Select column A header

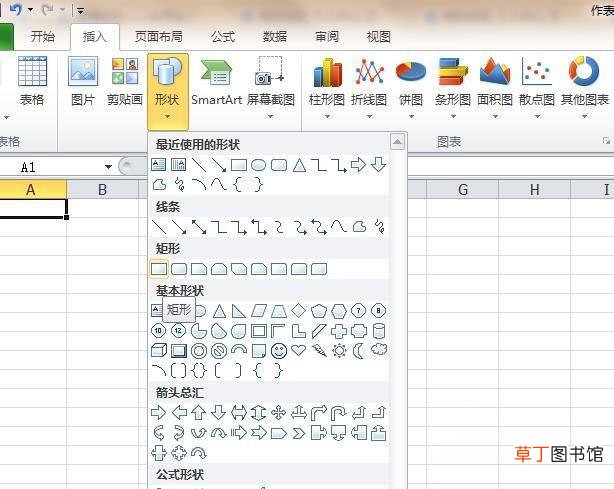(x=31, y=190)
